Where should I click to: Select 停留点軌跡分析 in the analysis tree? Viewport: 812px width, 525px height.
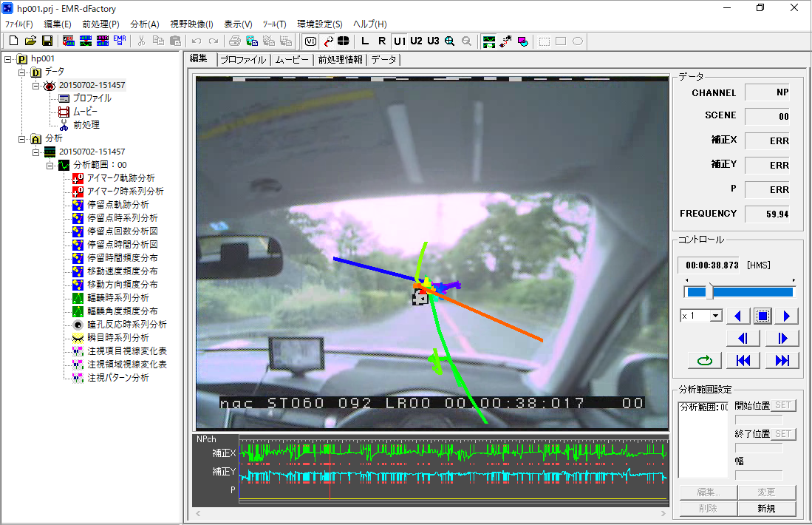tap(117, 205)
